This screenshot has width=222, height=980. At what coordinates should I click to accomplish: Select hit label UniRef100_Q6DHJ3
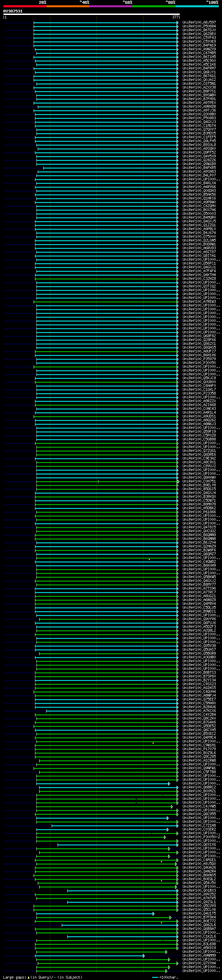[199, 191]
